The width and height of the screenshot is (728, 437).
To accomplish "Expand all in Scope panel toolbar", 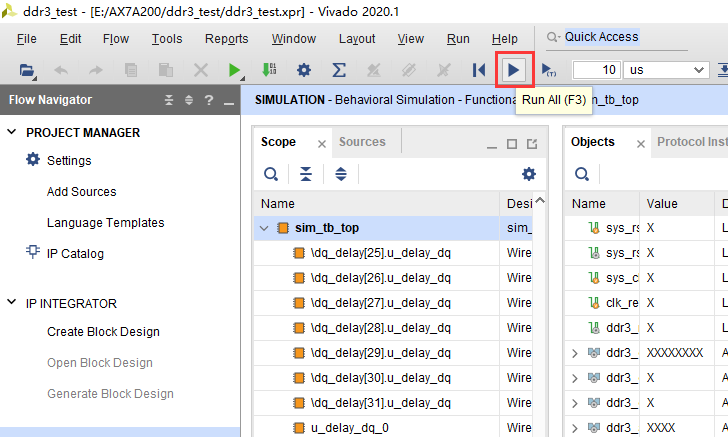I will (341, 174).
